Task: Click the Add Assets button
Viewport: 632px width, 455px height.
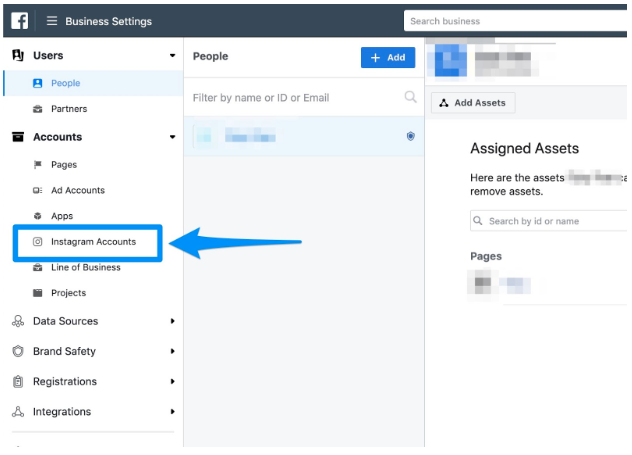Action: [x=473, y=103]
